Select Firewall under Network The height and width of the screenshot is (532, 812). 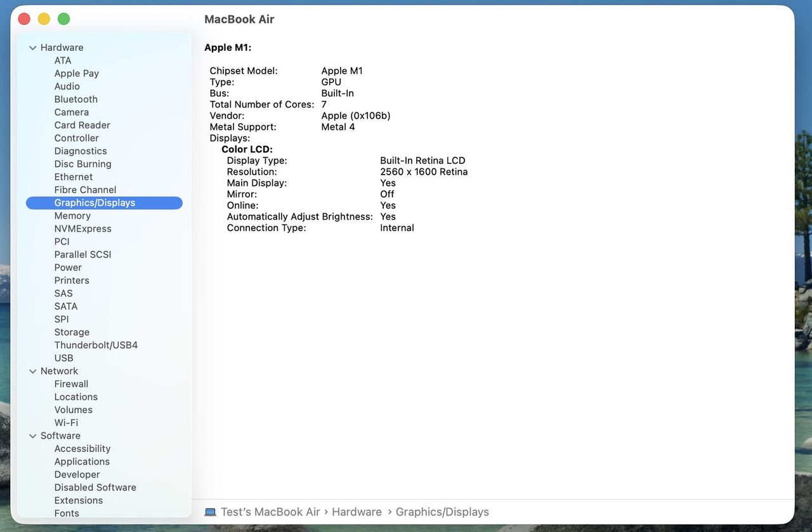[71, 384]
